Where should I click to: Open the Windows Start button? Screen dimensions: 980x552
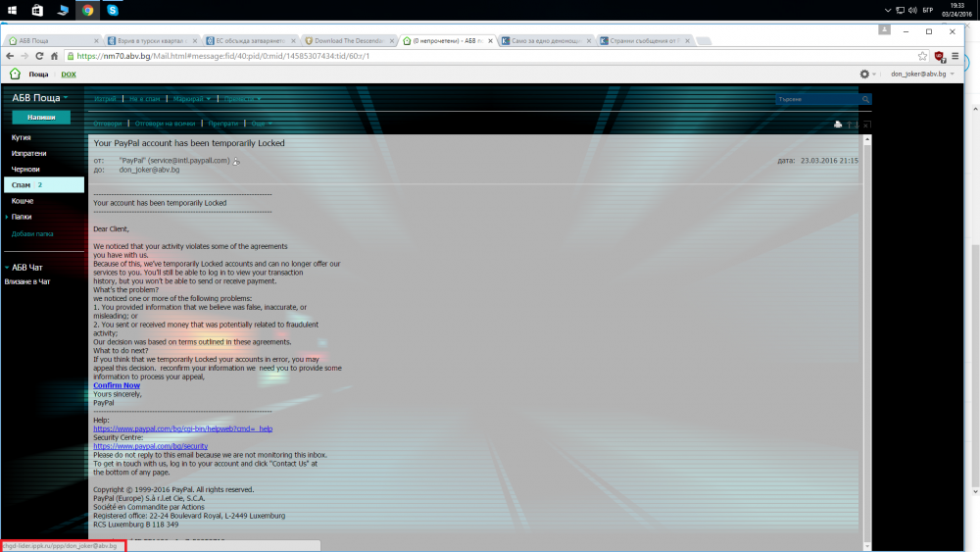pyautogui.click(x=12, y=10)
